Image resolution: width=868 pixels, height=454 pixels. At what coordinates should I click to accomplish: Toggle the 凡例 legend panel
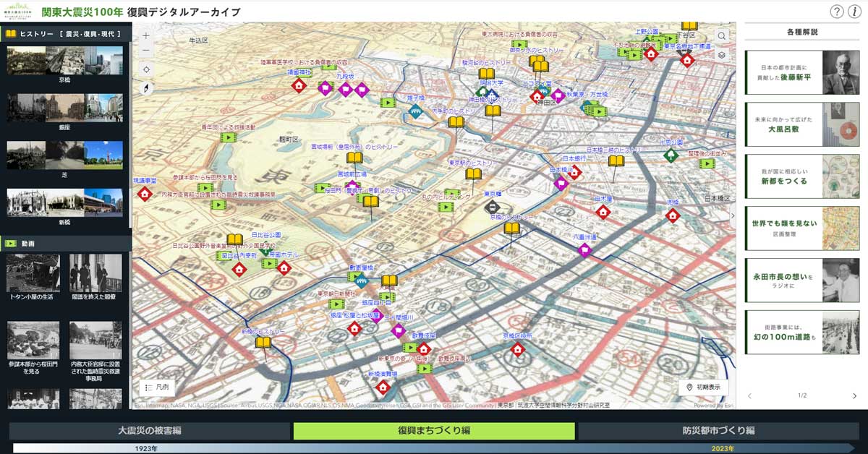click(x=157, y=387)
